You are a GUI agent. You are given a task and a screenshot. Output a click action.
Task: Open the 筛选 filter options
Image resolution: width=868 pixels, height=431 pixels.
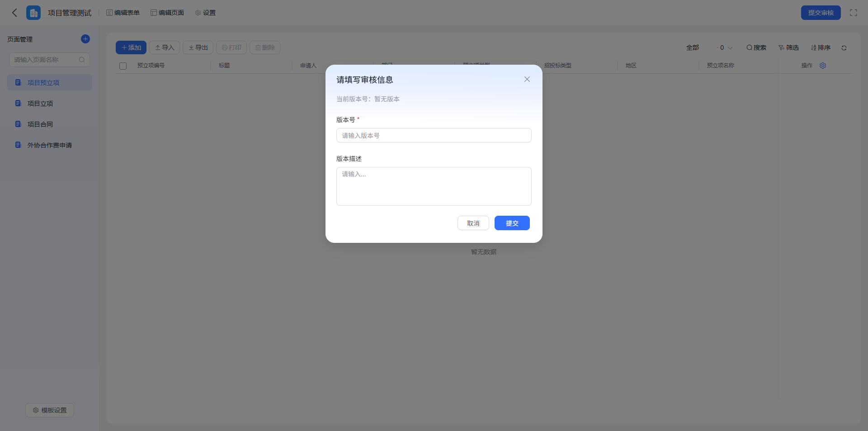click(788, 47)
